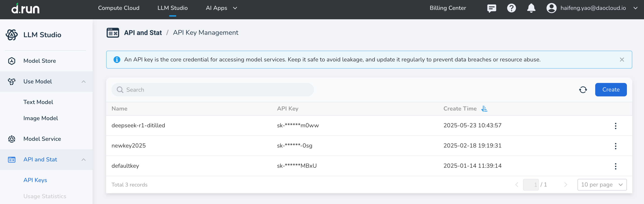The width and height of the screenshot is (644, 204).
Task: Click the refresh icon beside Create
Action: coord(583,90)
